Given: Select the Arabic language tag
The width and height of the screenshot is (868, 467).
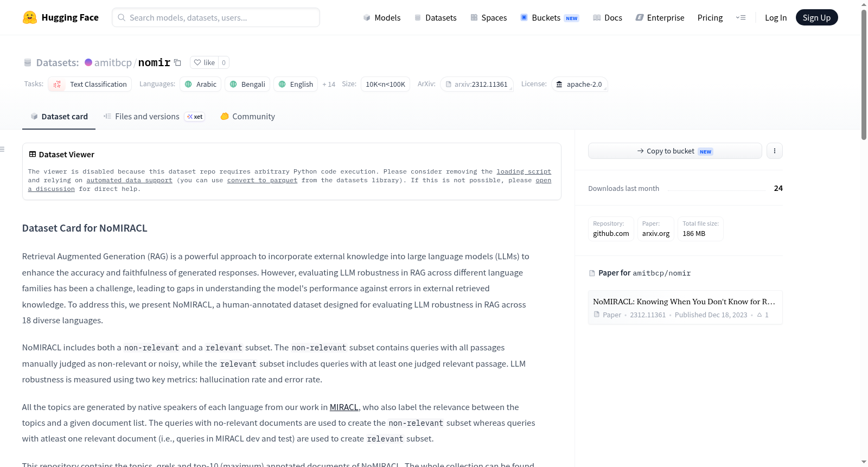Looking at the screenshot, I should click(201, 84).
